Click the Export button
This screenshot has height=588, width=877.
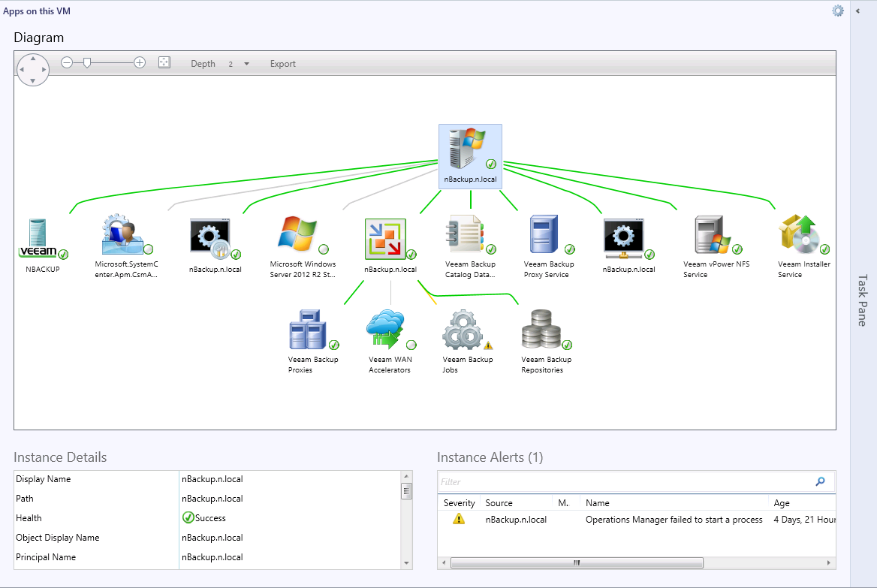click(x=283, y=64)
